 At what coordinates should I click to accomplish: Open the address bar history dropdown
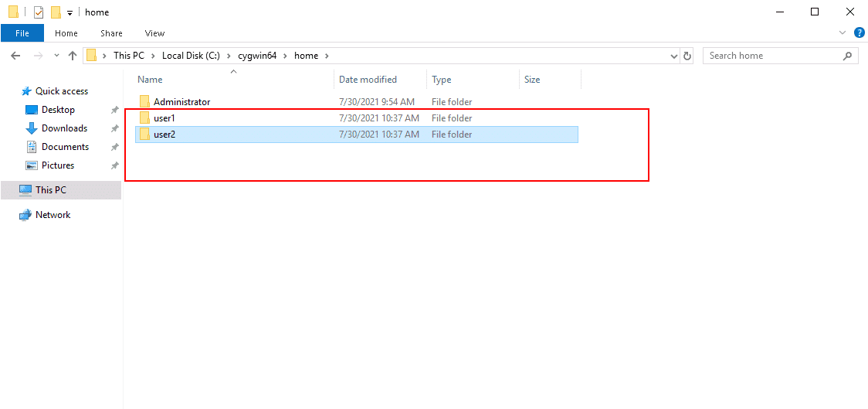tap(673, 56)
